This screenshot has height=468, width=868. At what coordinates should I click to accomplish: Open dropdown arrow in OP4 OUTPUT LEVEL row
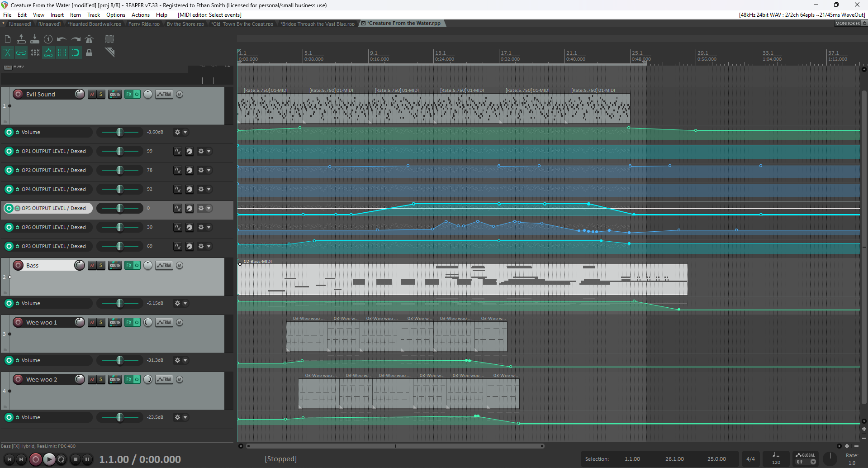click(209, 189)
